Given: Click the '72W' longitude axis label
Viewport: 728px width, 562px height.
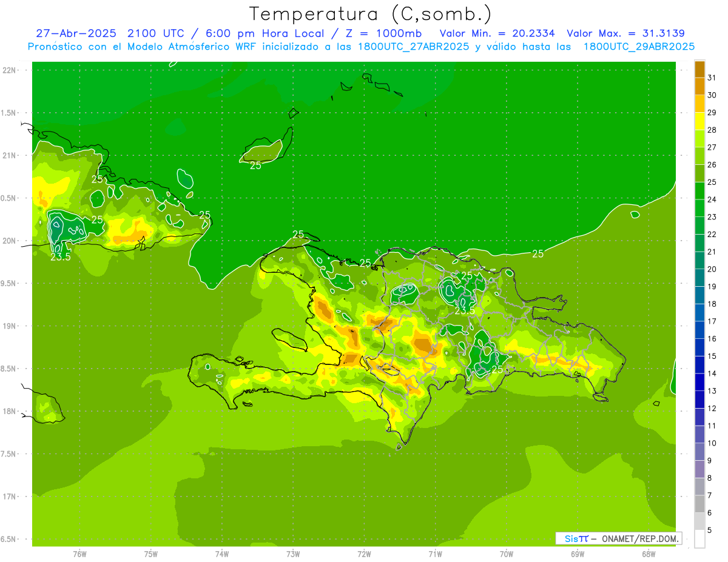Looking at the screenshot, I should tap(364, 554).
